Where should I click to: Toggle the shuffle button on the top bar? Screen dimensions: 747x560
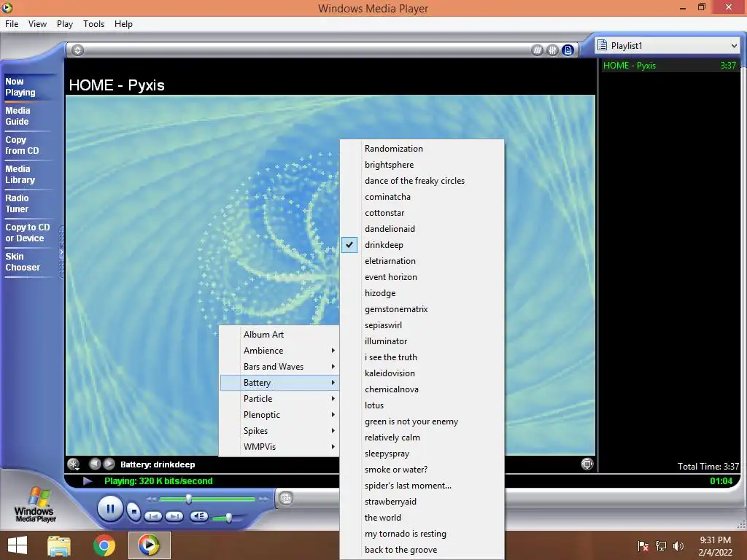pos(538,50)
